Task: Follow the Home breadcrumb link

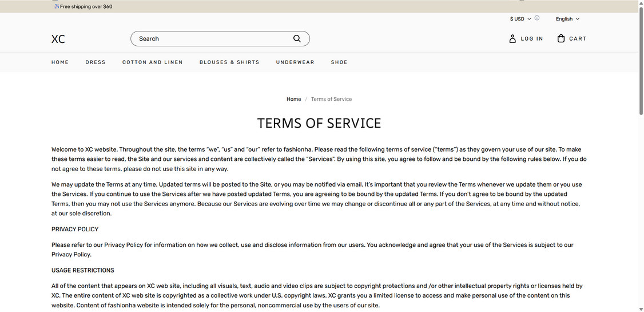Action: tap(293, 99)
